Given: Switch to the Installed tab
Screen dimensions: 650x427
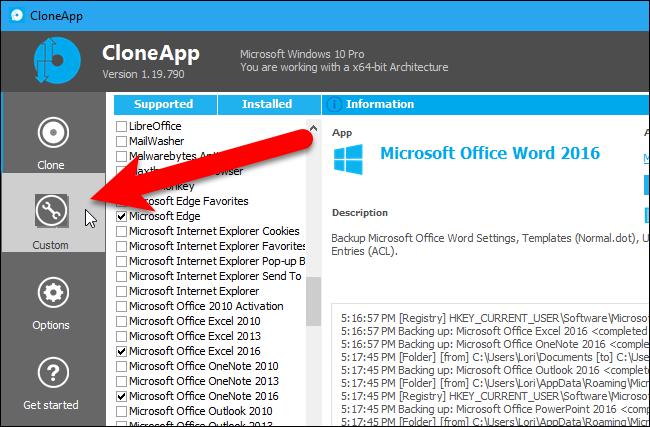Looking at the screenshot, I should pos(269,104).
